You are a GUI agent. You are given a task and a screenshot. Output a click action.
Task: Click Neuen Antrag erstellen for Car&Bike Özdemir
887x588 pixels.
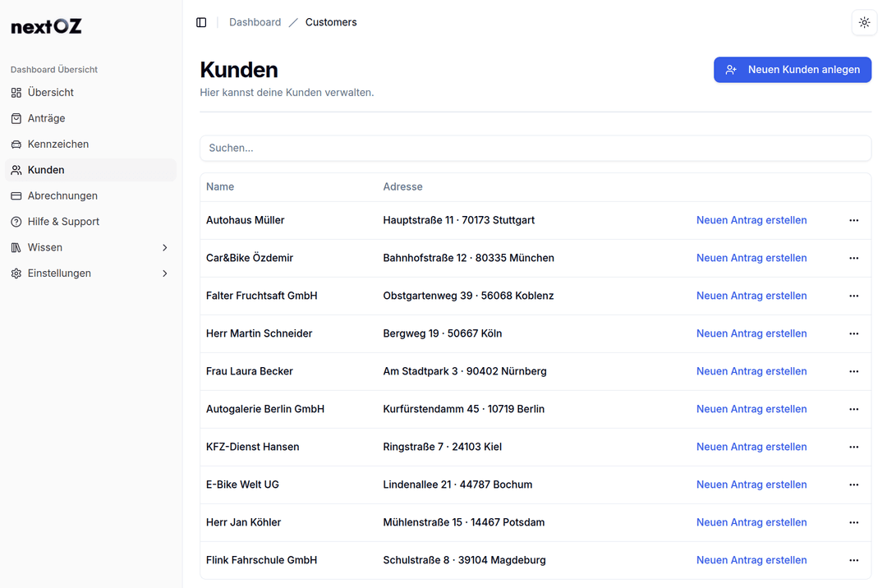click(751, 258)
